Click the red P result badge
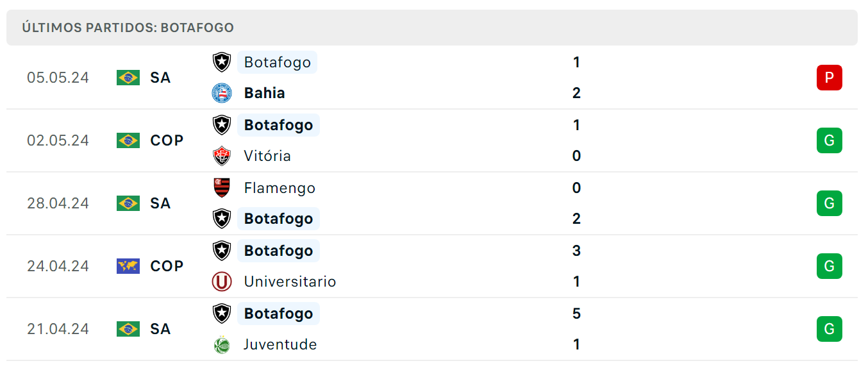Viewport: 868px width, 370px height. coord(829,78)
